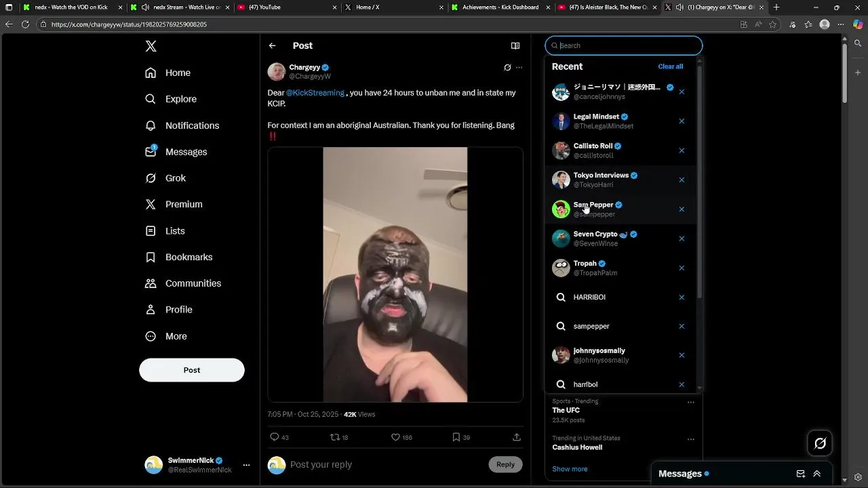This screenshot has height=488, width=868.
Task: Click new message icon in Messages drawer
Action: [800, 474]
